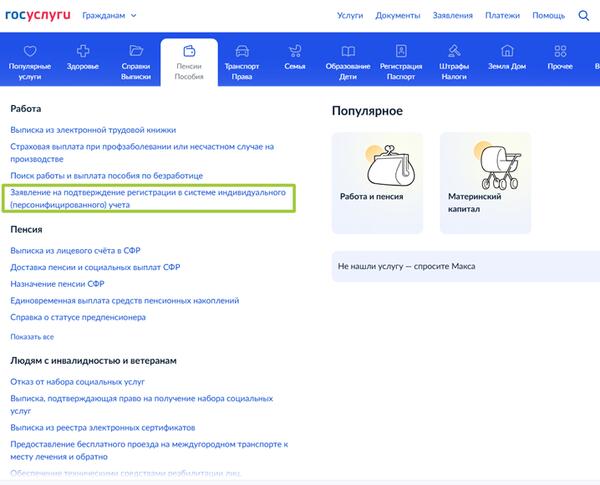Click the Назначение пенсии СФР link
Screen dimensions: 600x485
[58, 283]
